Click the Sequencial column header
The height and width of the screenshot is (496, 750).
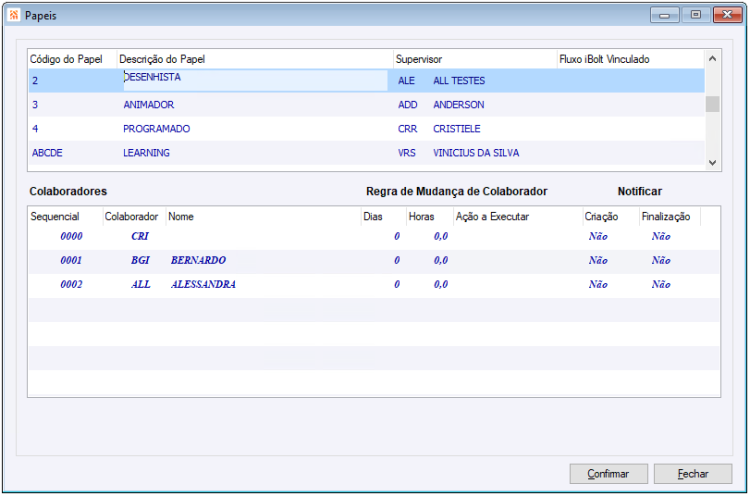[66, 217]
